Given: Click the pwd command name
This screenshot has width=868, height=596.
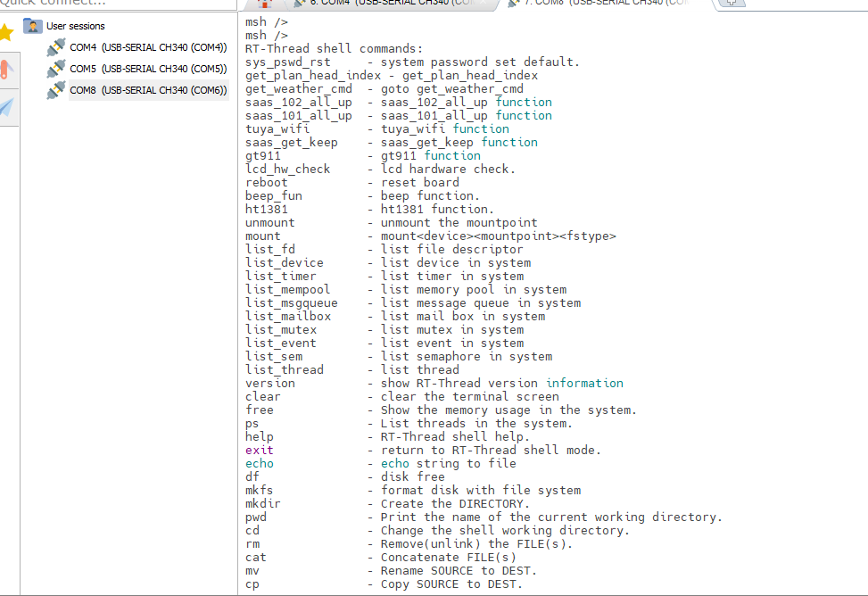Looking at the screenshot, I should point(256,517).
